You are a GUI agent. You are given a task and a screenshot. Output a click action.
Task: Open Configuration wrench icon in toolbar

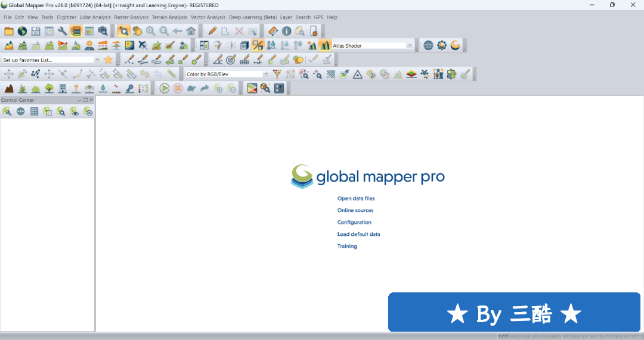point(63,31)
